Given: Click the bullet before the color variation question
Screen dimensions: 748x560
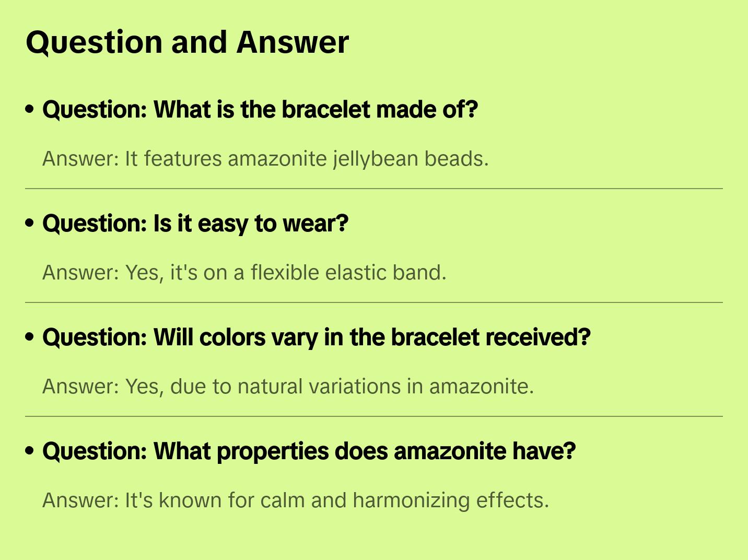Looking at the screenshot, I should coord(30,337).
